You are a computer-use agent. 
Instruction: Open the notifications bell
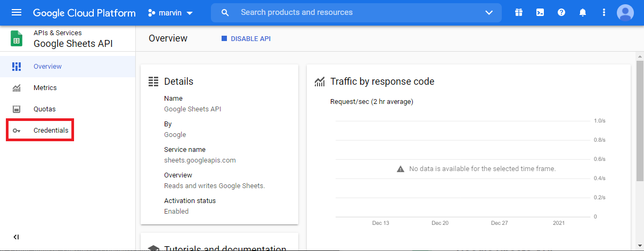point(583,12)
